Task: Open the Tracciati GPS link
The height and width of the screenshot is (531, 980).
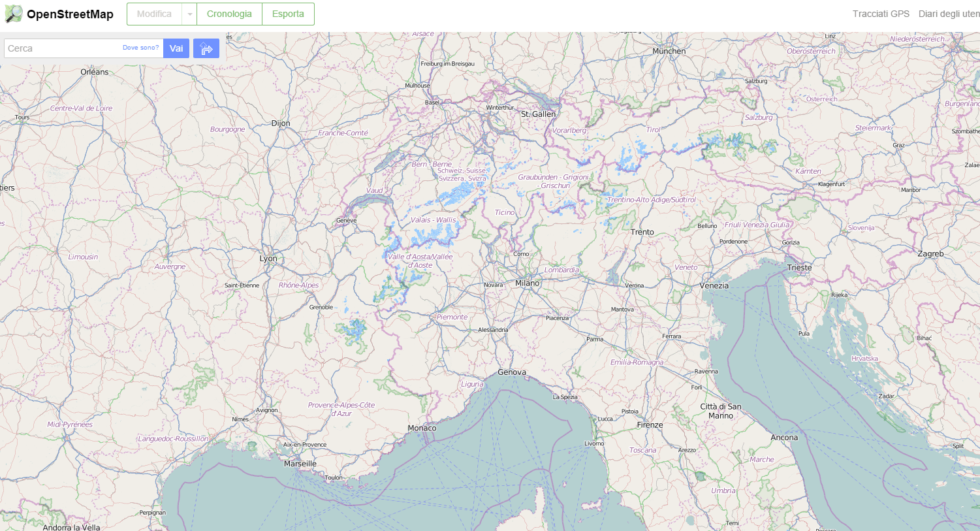Action: coord(881,14)
